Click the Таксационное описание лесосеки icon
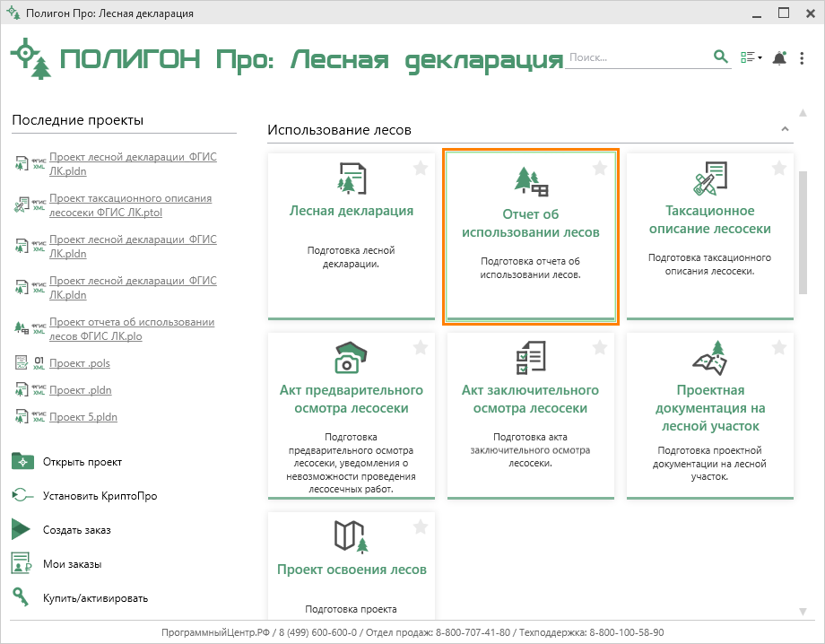The height and width of the screenshot is (644, 825). pos(710,178)
